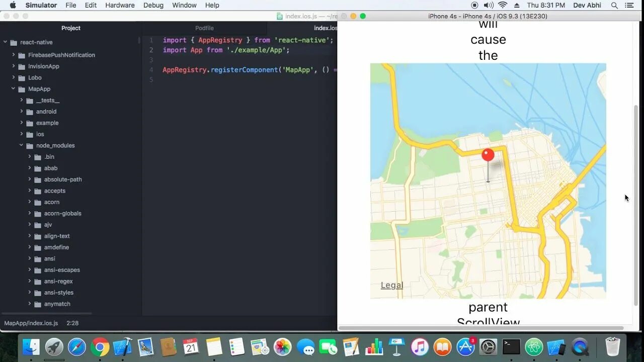The image size is (644, 362).
Task: Open iBooks in the dock
Action: point(442,347)
